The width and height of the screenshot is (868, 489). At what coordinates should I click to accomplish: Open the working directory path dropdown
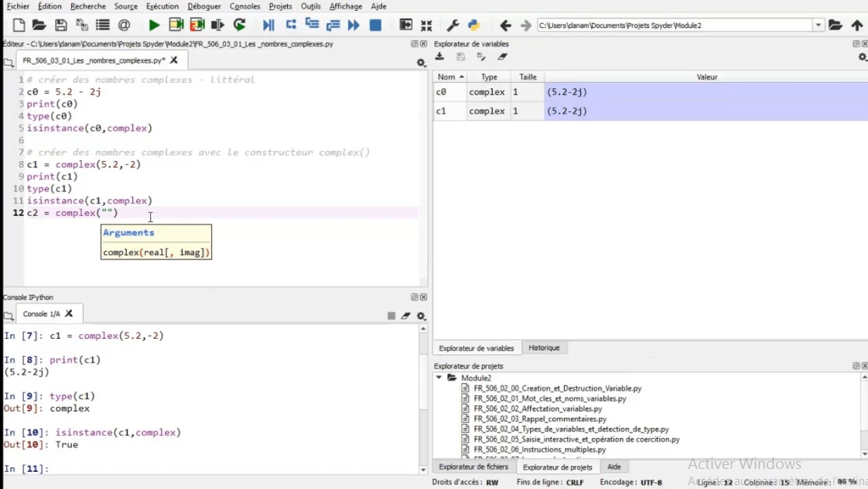coord(818,26)
